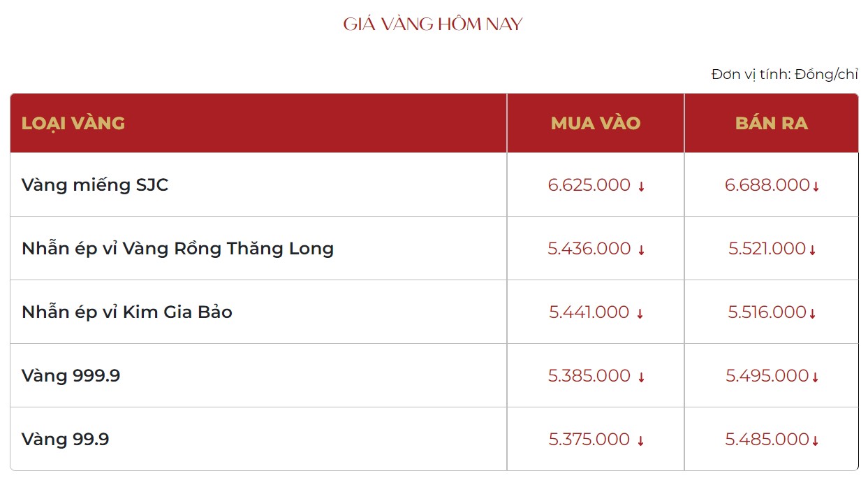Select Nhẫn ép vỉ Vàng Rồng Thăng Long

click(x=178, y=249)
